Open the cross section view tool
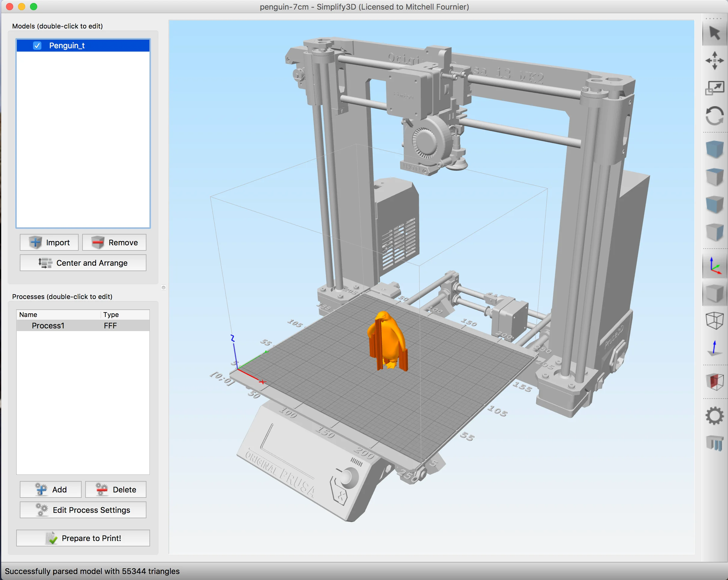Viewport: 728px width, 580px height. click(x=714, y=382)
